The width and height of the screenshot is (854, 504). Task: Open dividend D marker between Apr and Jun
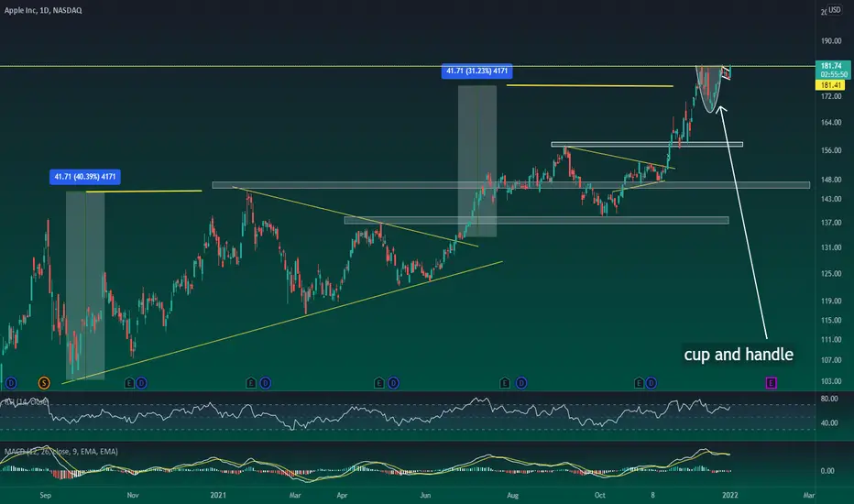tap(393, 383)
